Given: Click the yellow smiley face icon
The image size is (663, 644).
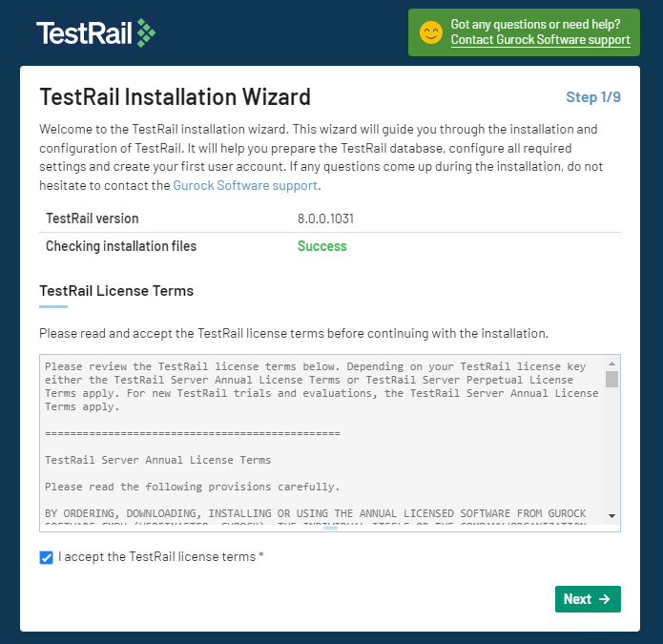Looking at the screenshot, I should point(431,32).
